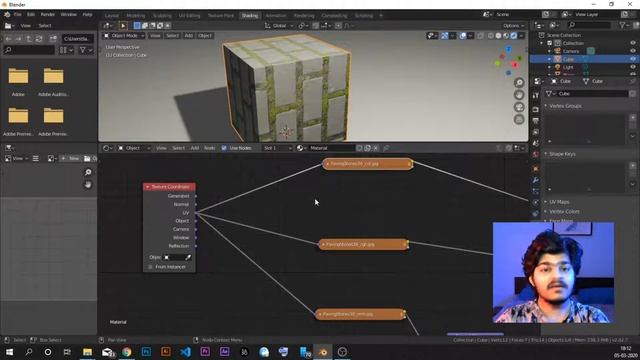Hide the Cube in outliner
Screen dimensions: 640x360
[633, 59]
